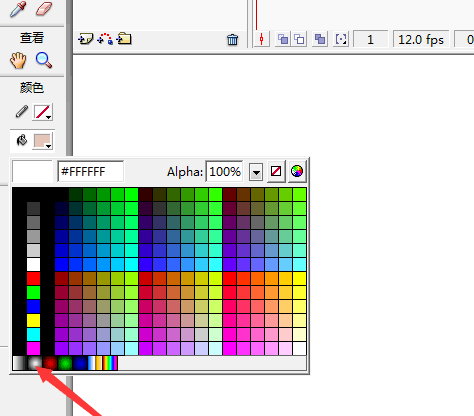This screenshot has height=416, width=474.
Task: Open the fill color swatch dropdown
Action: (43, 141)
